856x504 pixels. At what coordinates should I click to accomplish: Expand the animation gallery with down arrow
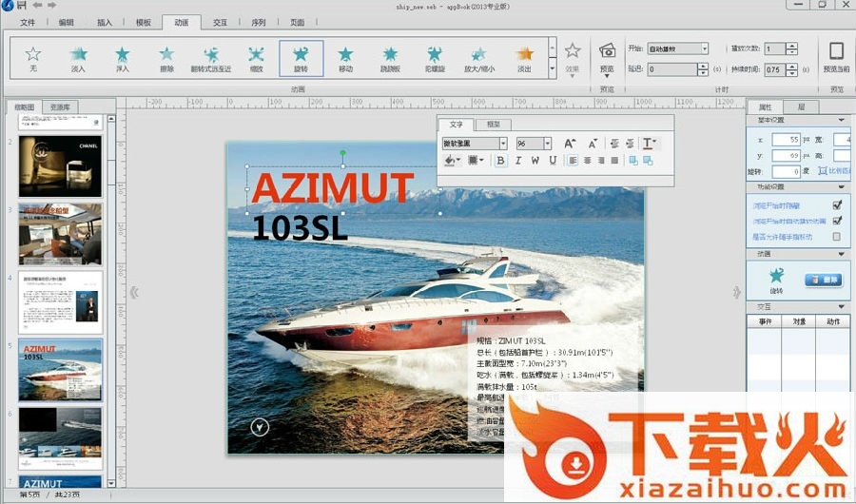(552, 68)
